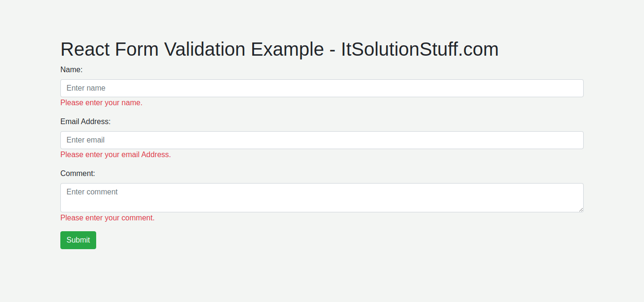Viewport: 644px width, 302px height.
Task: Focus the email input via its placeholder text
Action: click(x=85, y=140)
